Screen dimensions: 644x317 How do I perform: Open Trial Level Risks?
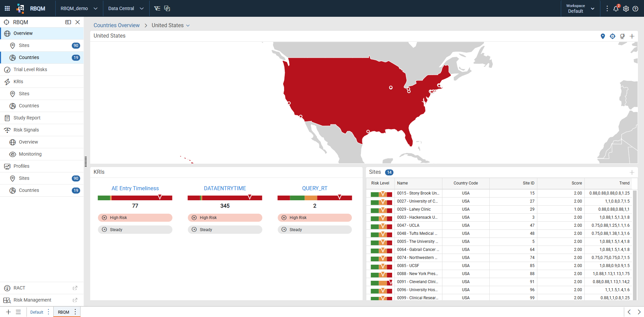coord(42,70)
